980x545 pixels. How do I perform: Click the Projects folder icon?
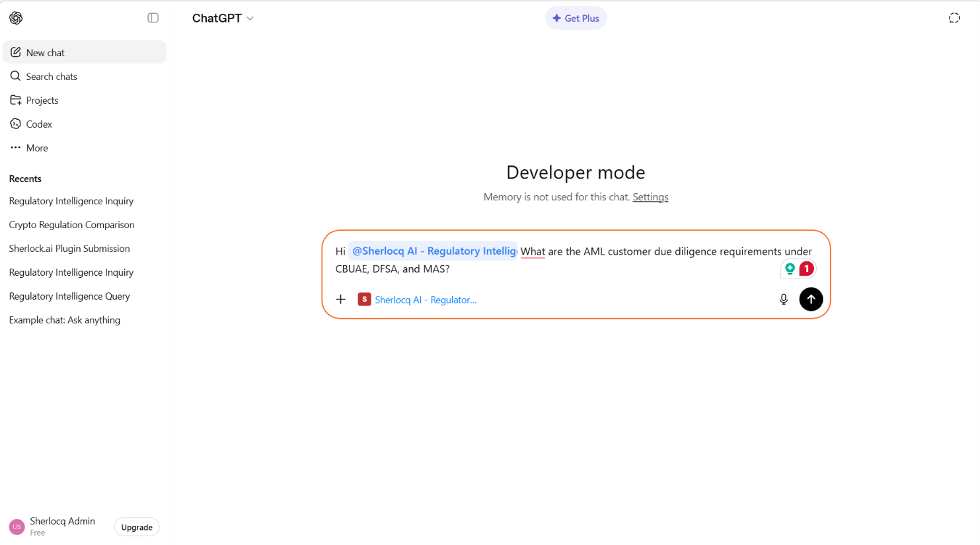tap(16, 100)
